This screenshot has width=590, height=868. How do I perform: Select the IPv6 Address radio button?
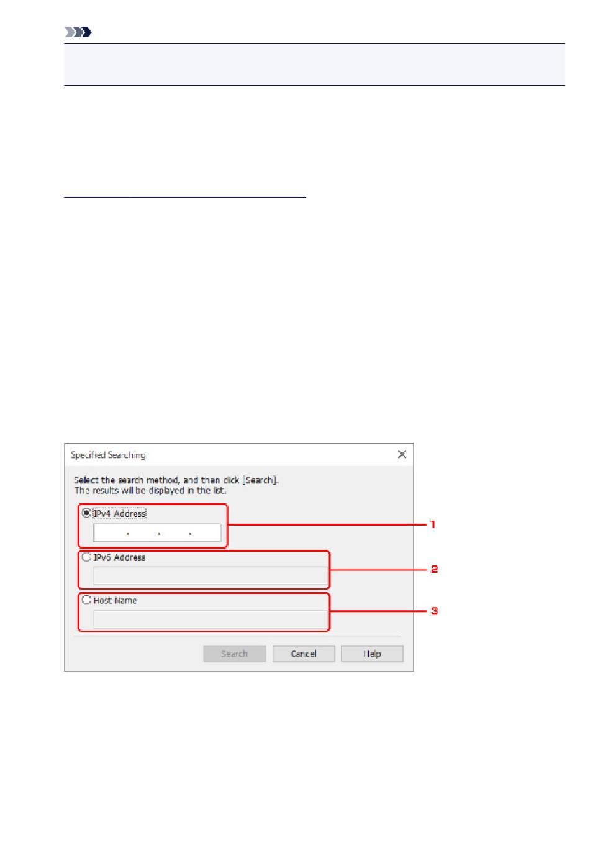[x=86, y=557]
